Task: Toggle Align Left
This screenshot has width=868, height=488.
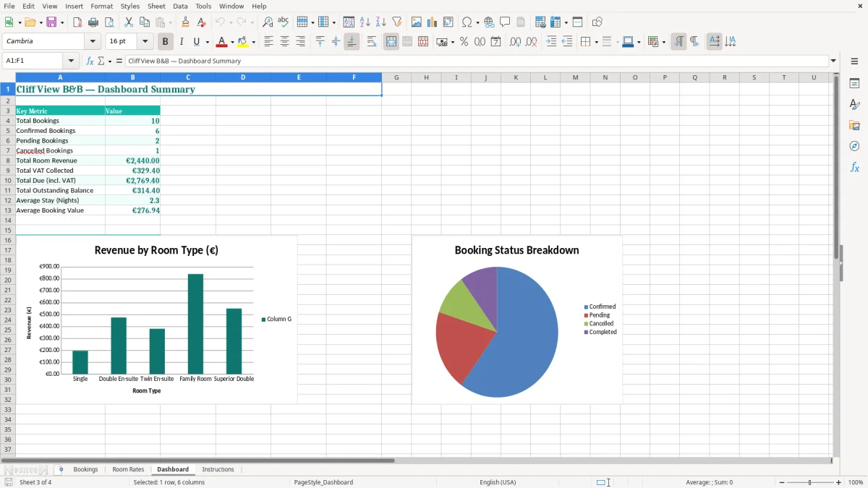Action: tap(268, 42)
